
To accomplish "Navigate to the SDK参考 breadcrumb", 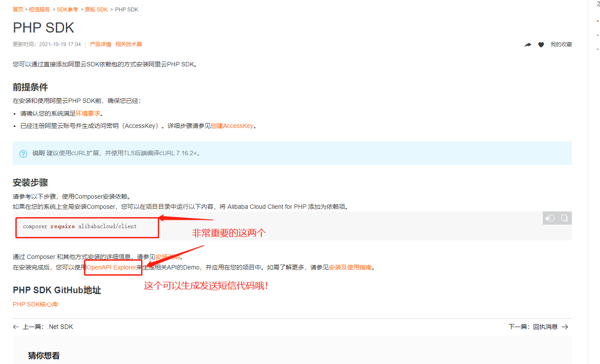I will click(x=67, y=10).
